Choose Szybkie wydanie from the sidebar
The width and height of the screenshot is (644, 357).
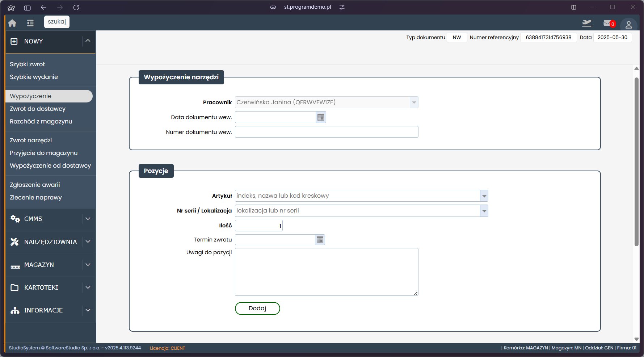pos(34,77)
